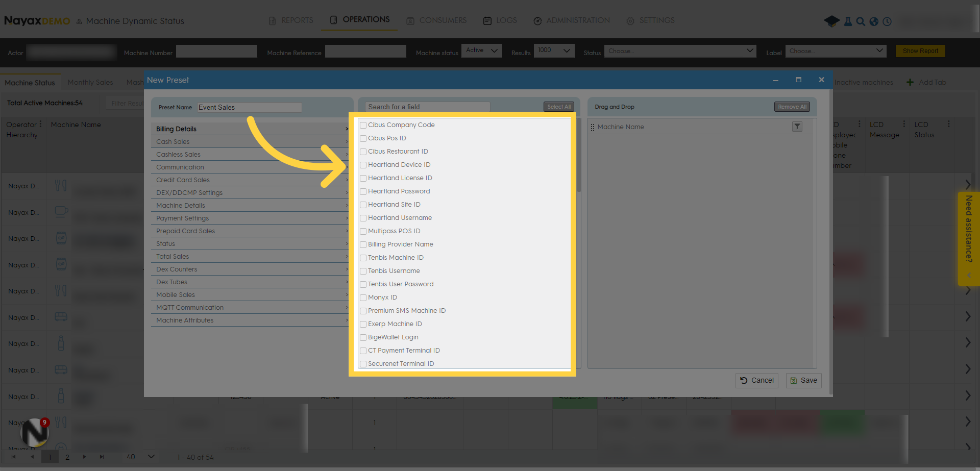Click the hierarchy icon before Machine Dynamic Status
Image resolution: width=980 pixels, height=471 pixels.
pyautogui.click(x=79, y=21)
